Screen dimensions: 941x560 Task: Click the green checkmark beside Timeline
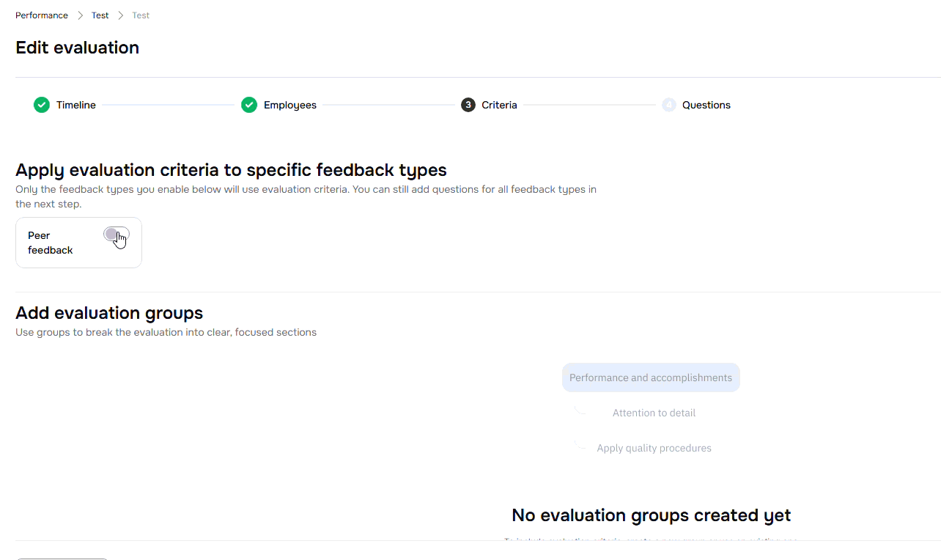pos(42,105)
